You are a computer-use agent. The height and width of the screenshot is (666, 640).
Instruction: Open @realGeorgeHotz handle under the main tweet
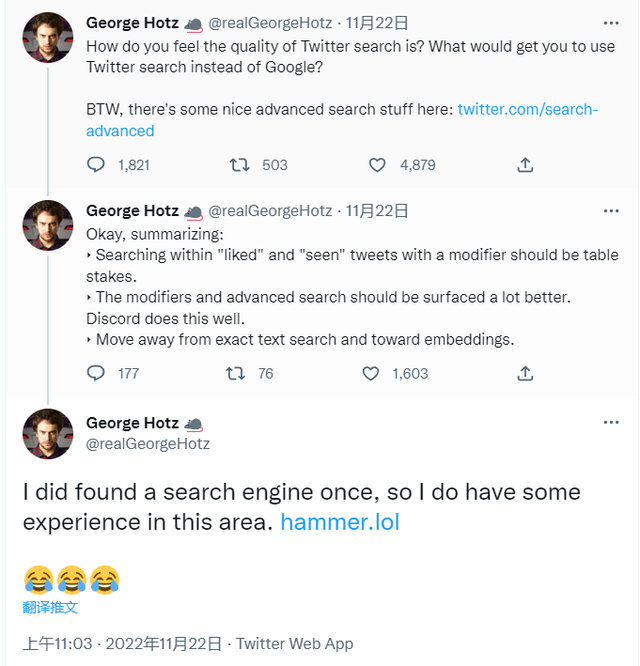[148, 443]
